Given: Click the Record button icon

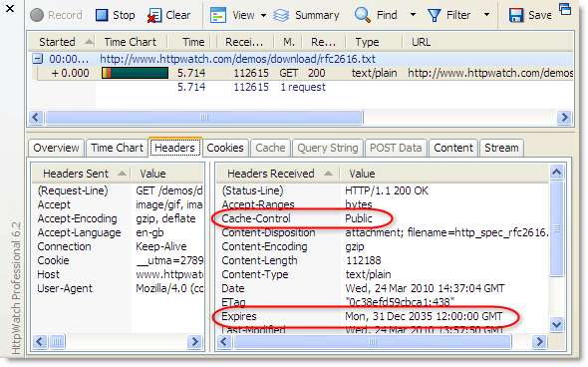Looking at the screenshot, I should tap(37, 15).
